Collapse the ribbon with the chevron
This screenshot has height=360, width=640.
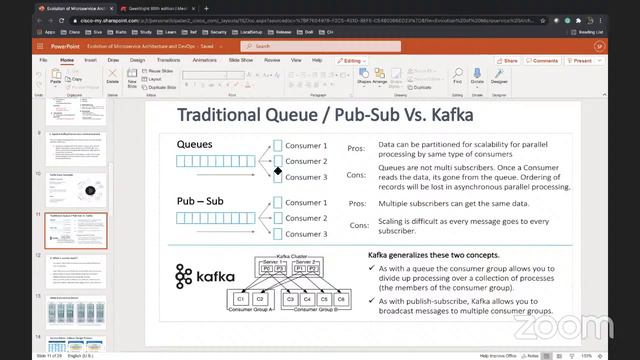coord(604,94)
